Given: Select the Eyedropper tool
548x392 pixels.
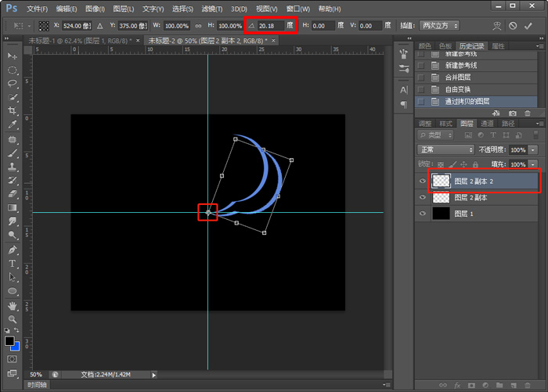Looking at the screenshot, I should (13, 124).
